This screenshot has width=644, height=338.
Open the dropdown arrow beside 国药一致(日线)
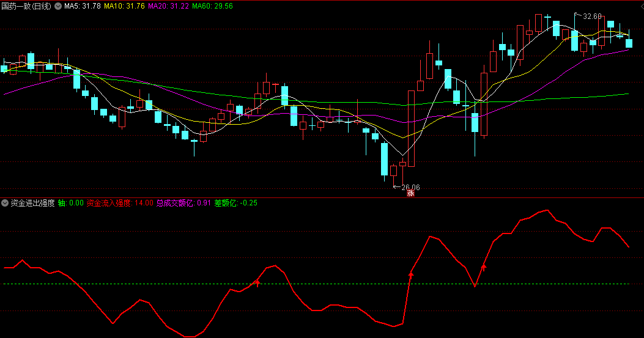[58, 6]
